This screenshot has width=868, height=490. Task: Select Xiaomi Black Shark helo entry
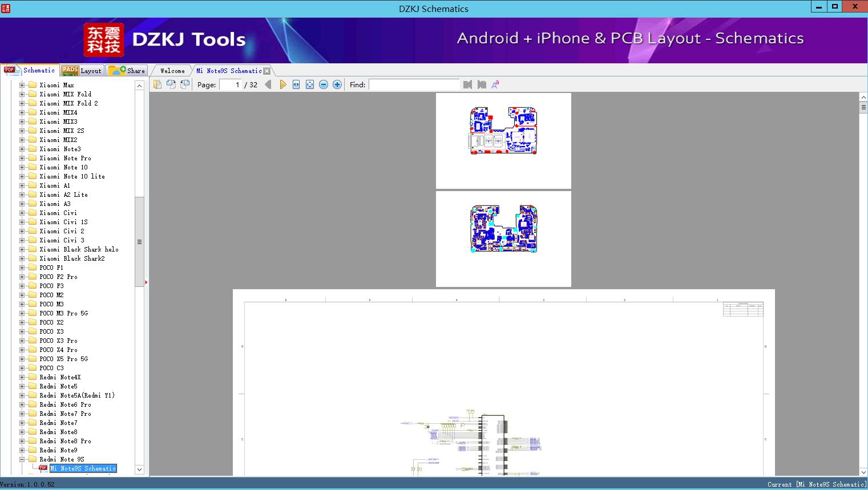coord(79,249)
